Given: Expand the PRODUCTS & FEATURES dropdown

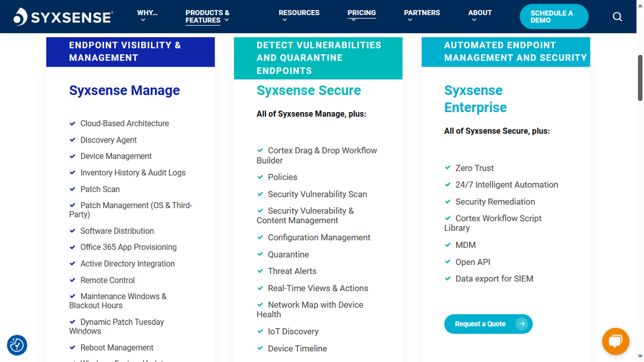Looking at the screenshot, I should [207, 16].
